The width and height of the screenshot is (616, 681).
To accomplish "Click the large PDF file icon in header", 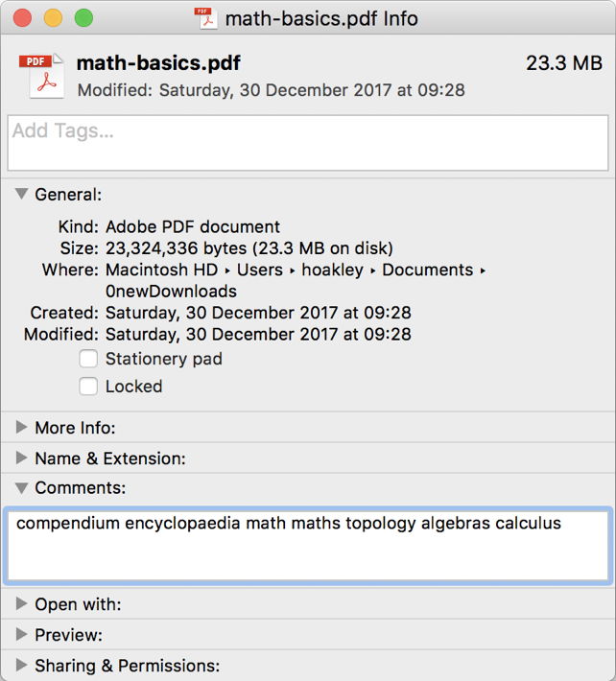I will click(x=39, y=75).
